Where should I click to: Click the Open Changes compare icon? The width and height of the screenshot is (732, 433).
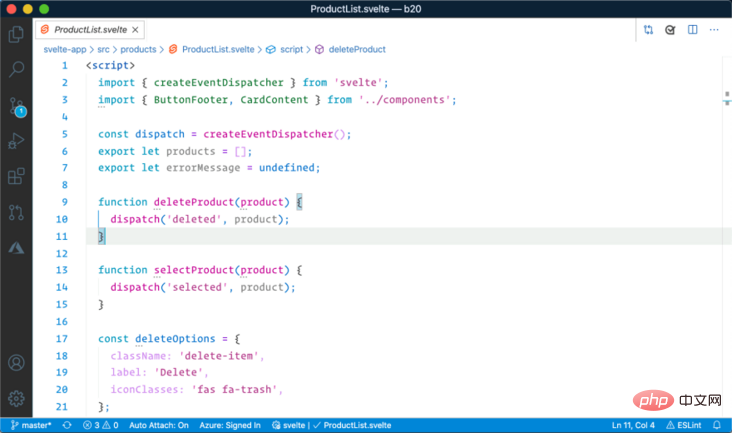point(649,30)
